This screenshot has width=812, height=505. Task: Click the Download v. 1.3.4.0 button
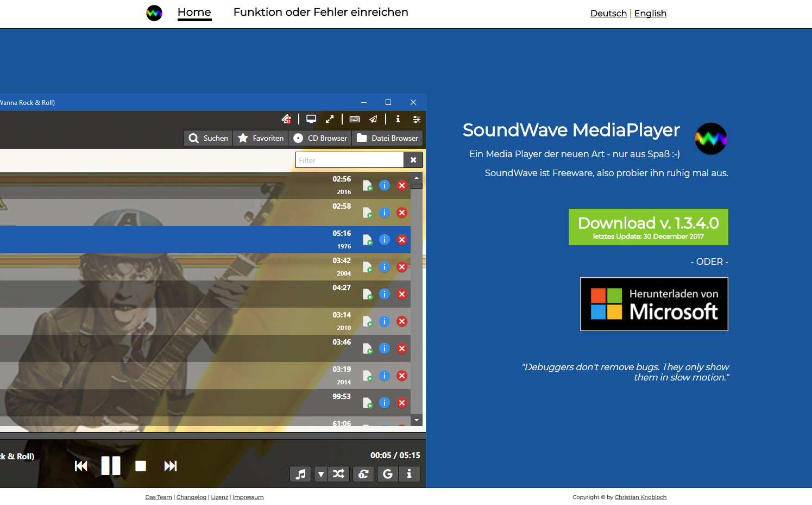tap(649, 227)
